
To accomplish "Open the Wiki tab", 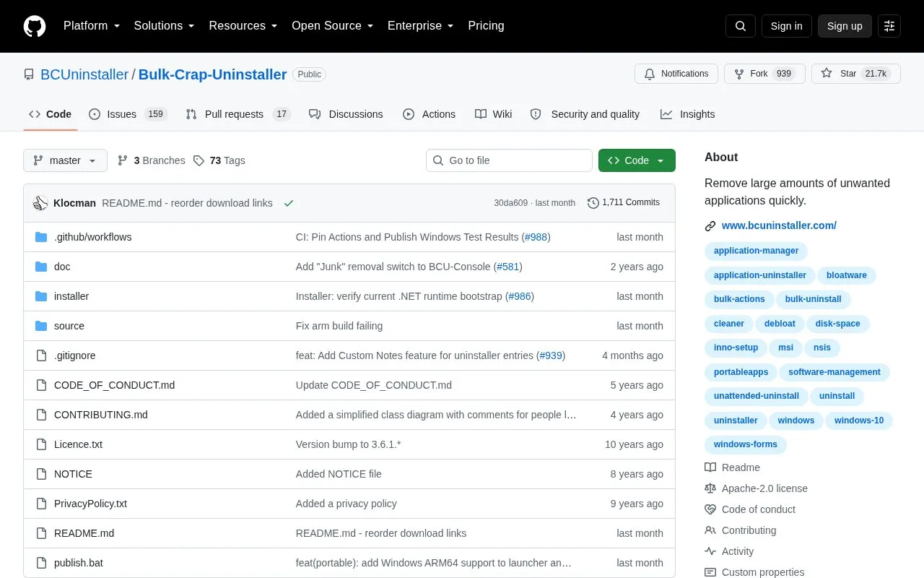I will pos(494,114).
